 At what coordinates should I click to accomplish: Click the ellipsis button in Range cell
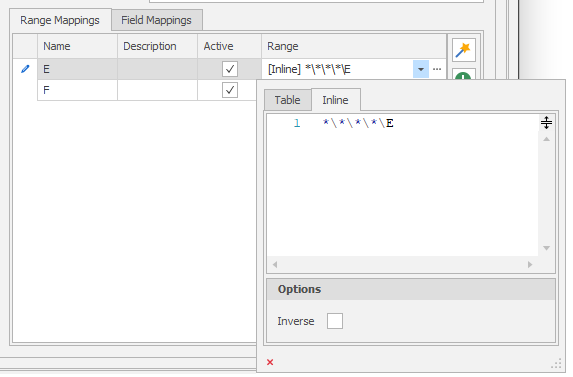(437, 69)
